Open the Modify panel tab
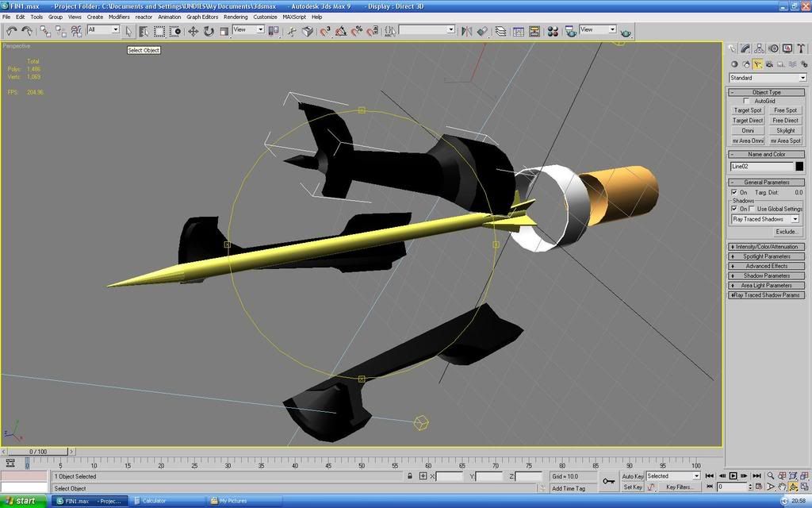Viewport: 812px width, 508px height. pyautogui.click(x=745, y=48)
